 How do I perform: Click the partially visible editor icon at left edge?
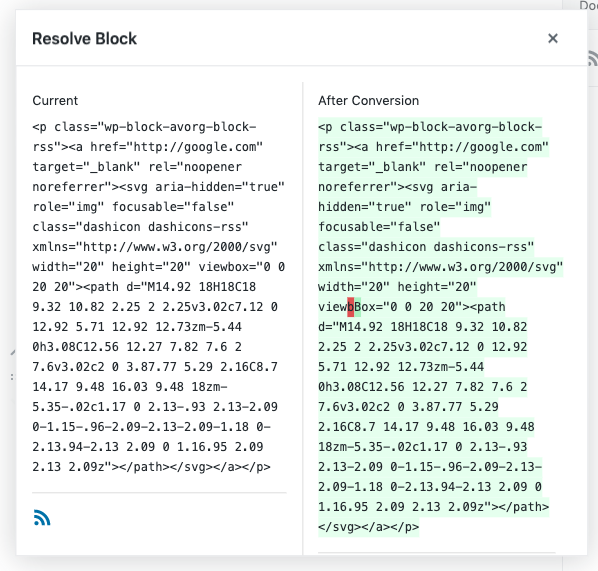click(x=13, y=352)
